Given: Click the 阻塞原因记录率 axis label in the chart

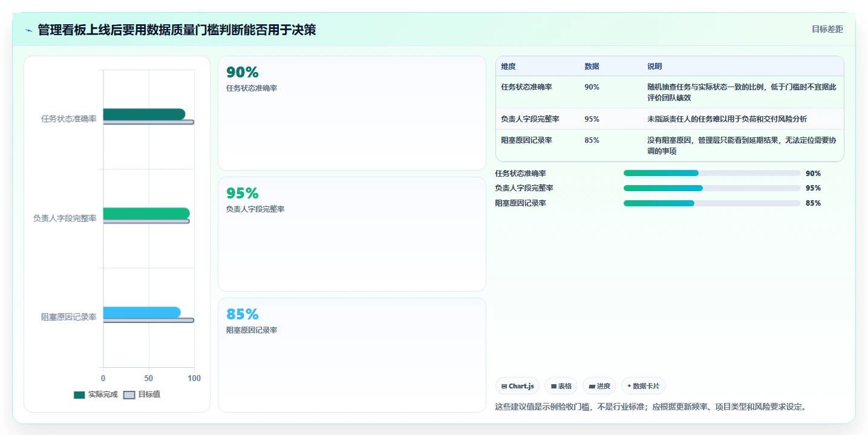Looking at the screenshot, I should [68, 317].
